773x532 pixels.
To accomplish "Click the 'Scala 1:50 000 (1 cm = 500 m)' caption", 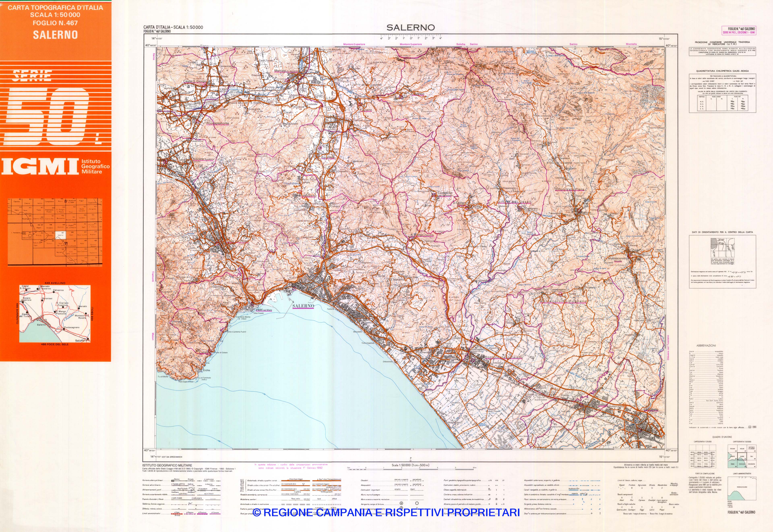I will (x=410, y=465).
